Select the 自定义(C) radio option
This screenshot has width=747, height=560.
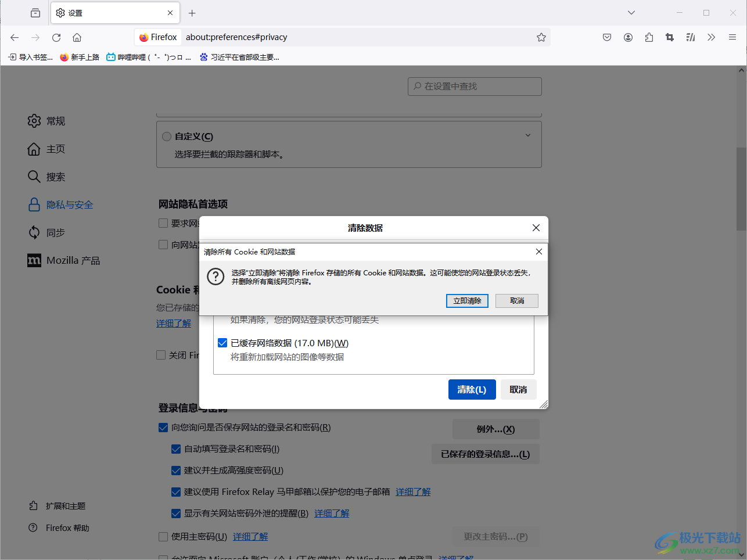167,137
